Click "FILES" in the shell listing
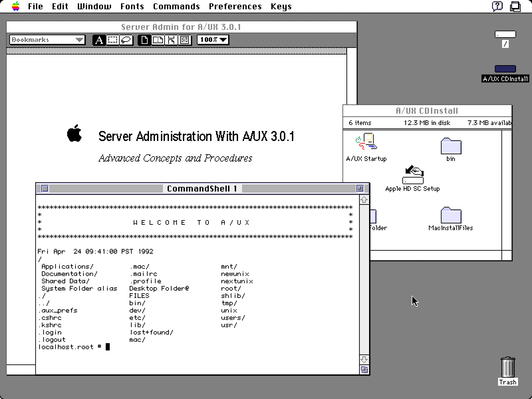Screen dimensions: 532x399 pos(139,296)
